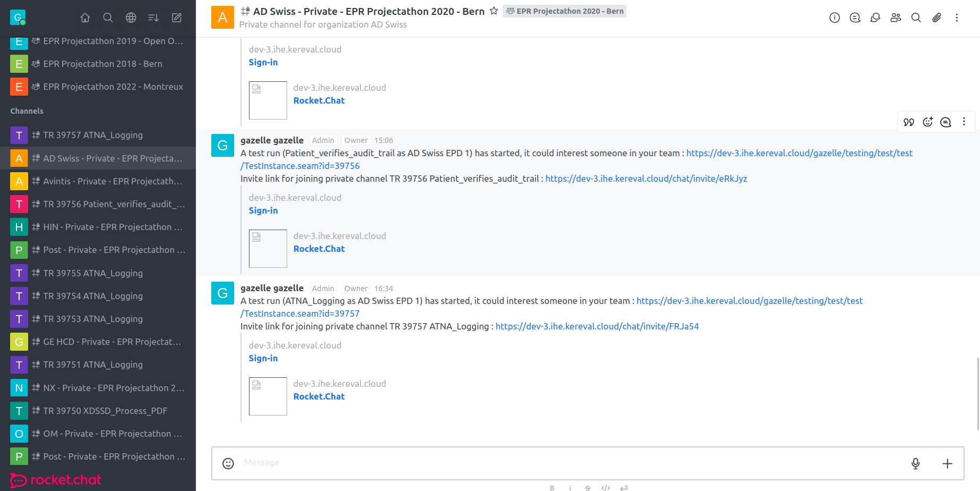The width and height of the screenshot is (980, 491).
Task: Expand the plus actions menu in composer
Action: 947,463
